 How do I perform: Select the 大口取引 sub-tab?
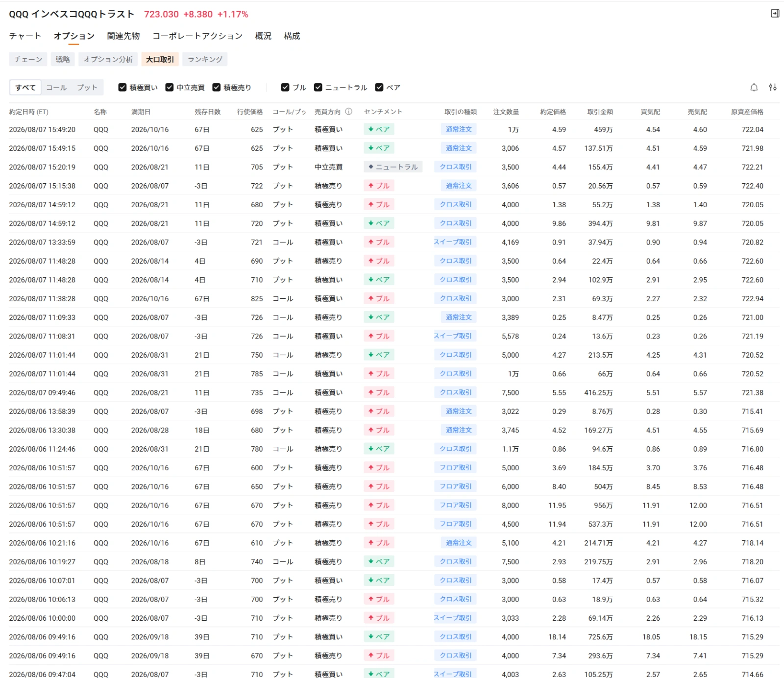click(160, 59)
